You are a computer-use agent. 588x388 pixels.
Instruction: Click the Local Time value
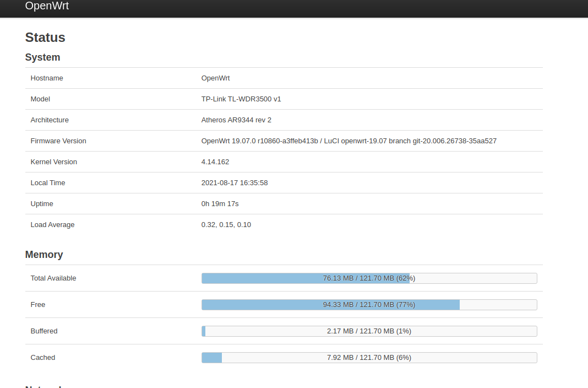coord(235,182)
